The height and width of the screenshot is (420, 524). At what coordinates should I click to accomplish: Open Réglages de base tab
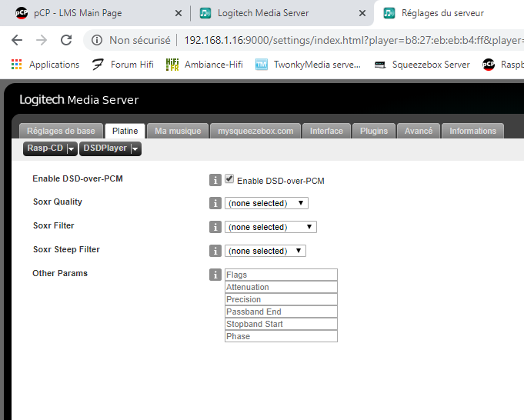(61, 131)
